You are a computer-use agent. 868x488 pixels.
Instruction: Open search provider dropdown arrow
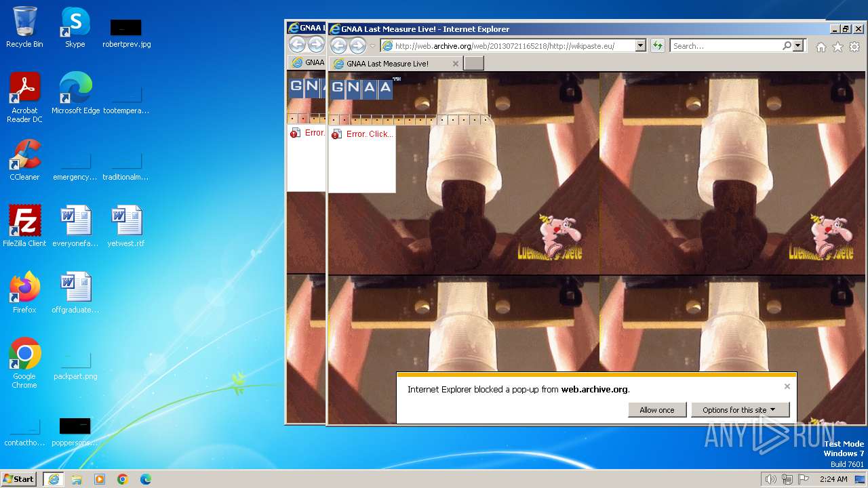point(797,46)
